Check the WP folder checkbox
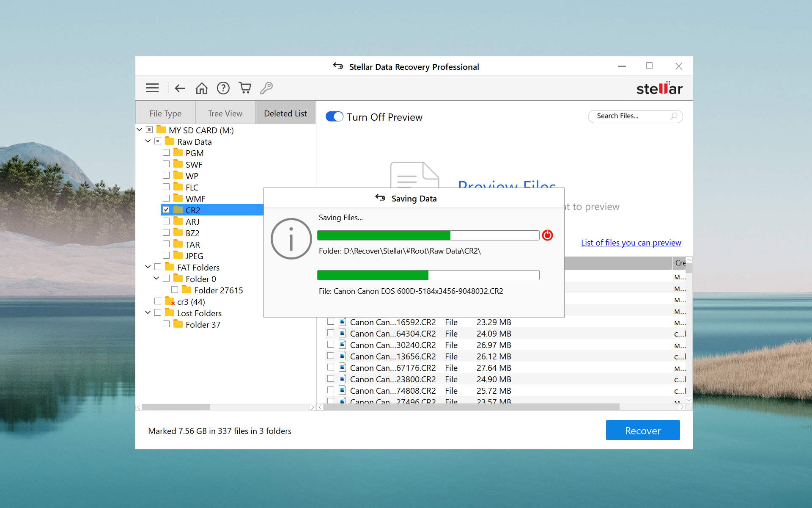Viewport: 812px width, 508px height. pyautogui.click(x=166, y=175)
